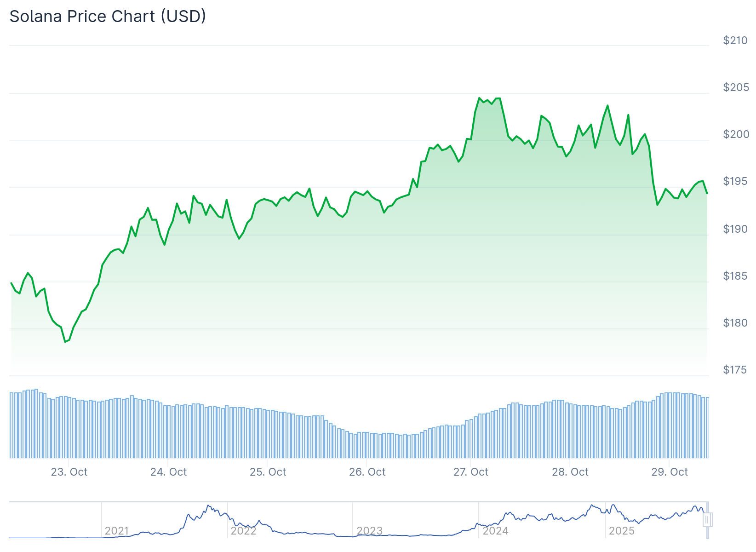Click the 2025 label in navigator
The height and width of the screenshot is (552, 756).
[621, 531]
